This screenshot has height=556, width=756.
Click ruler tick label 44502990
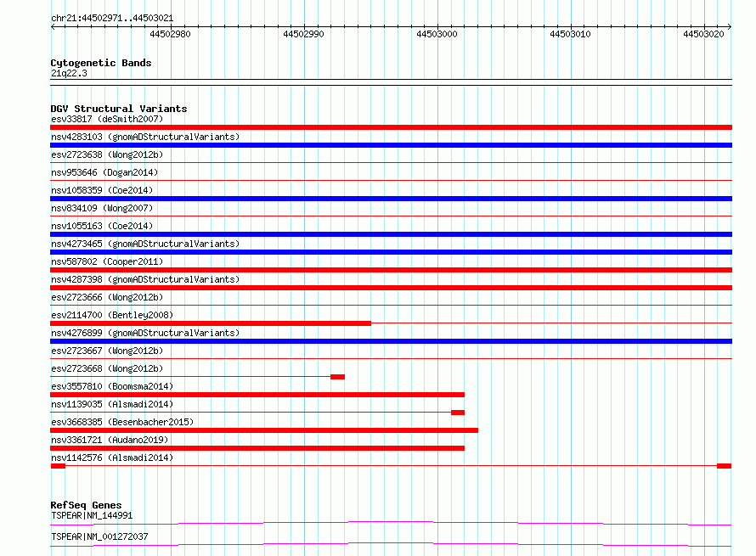click(303, 34)
